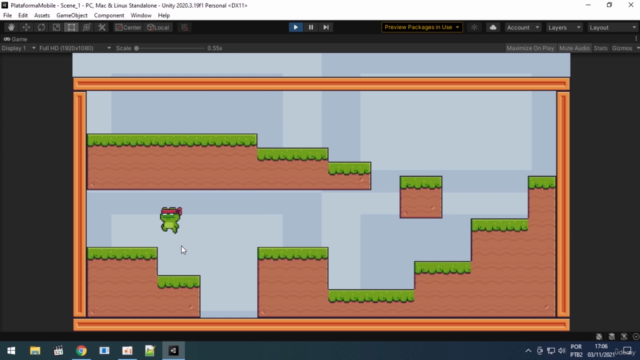Click the network tray icon
Image resolution: width=640 pixels, height=360 pixels.
551,351
